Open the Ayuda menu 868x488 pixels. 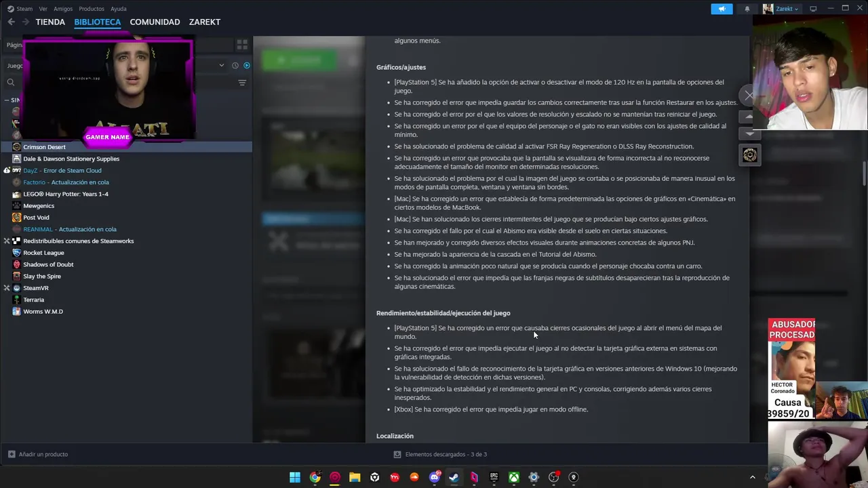click(x=119, y=9)
